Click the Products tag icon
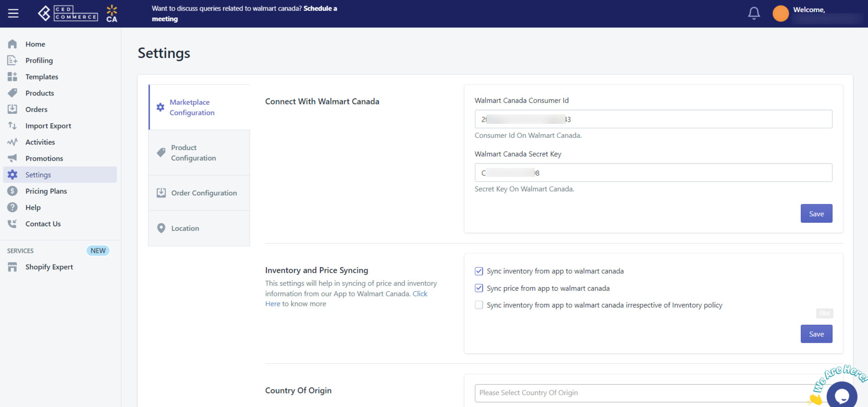The image size is (868, 407). (x=12, y=93)
